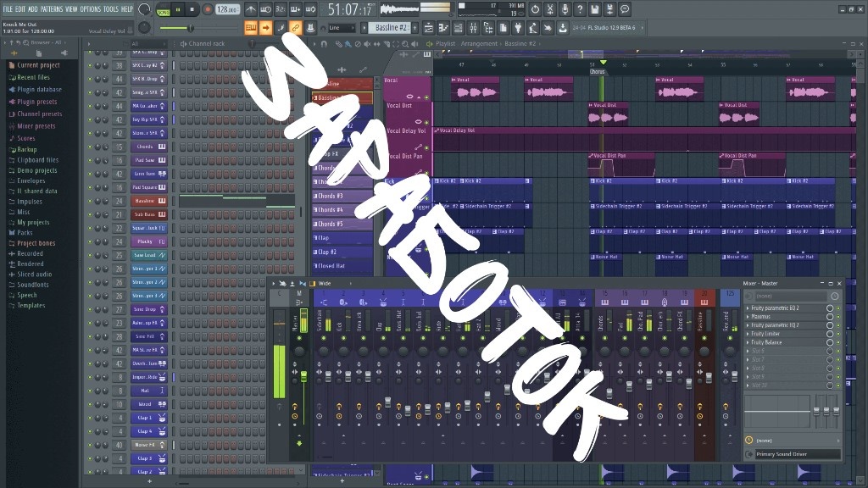
Task: Click the hat-shaped song position marker icon
Action: point(310,28)
